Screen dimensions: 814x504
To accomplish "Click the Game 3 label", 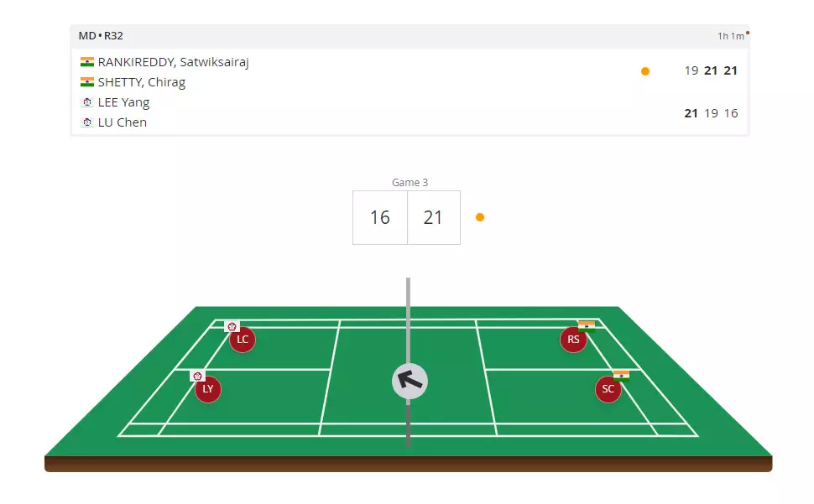I will (410, 183).
